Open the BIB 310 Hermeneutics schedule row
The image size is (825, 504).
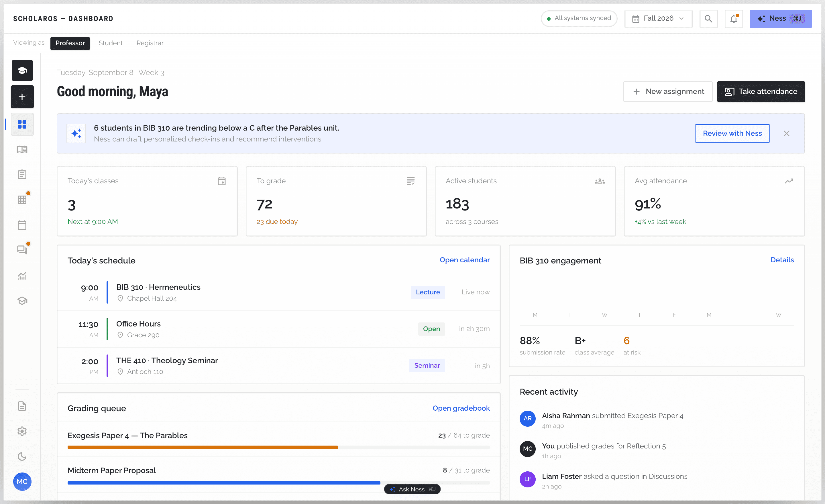click(278, 292)
